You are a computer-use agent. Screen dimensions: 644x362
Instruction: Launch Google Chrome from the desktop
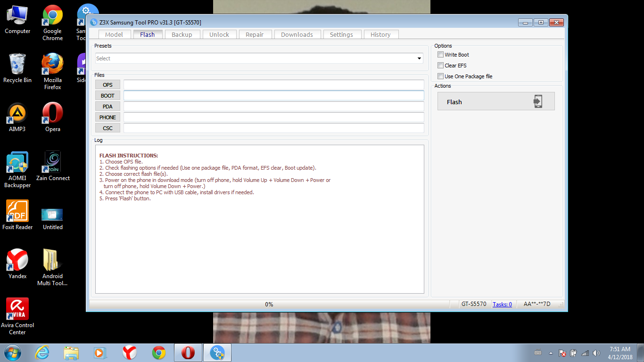(x=53, y=23)
